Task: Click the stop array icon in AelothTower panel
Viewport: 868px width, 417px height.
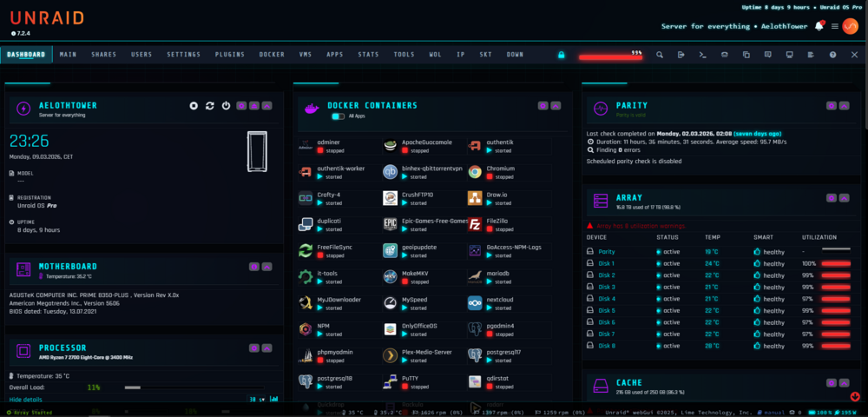Action: tap(194, 106)
